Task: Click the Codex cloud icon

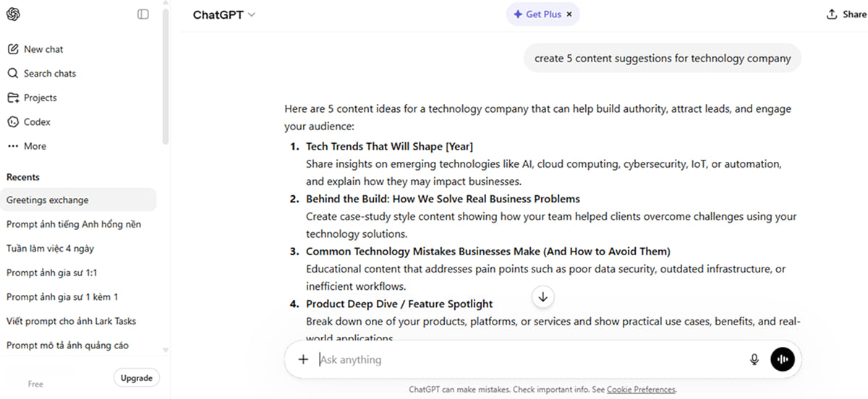Action: (x=13, y=121)
